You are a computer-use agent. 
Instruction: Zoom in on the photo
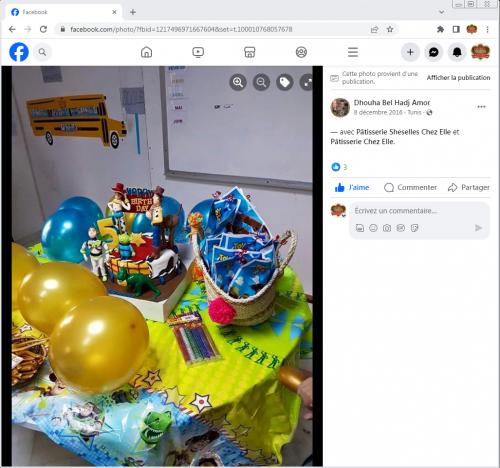[x=238, y=82]
